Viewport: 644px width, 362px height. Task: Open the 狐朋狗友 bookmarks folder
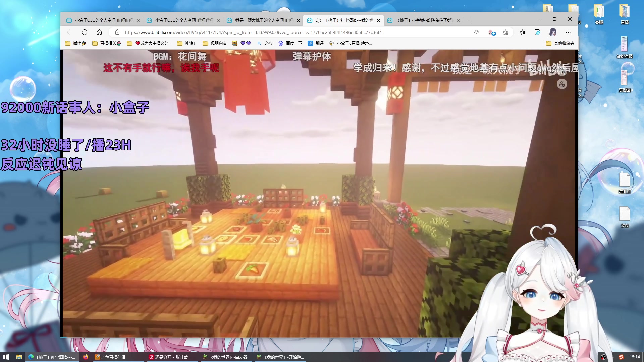pyautogui.click(x=215, y=43)
